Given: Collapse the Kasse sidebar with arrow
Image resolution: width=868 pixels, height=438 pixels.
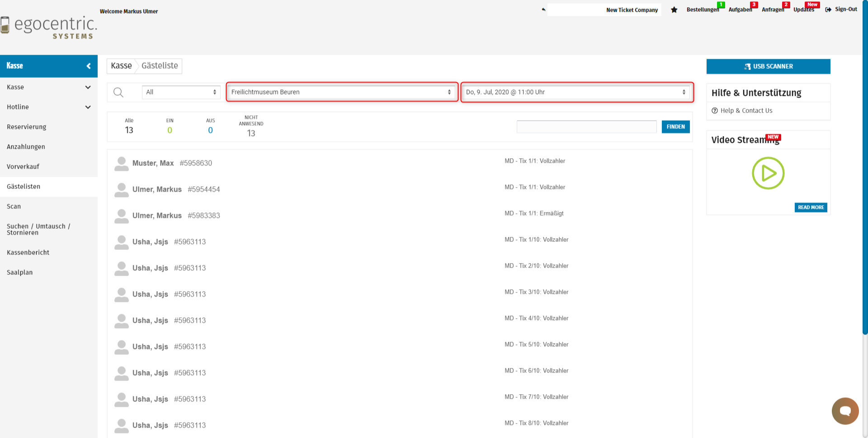Looking at the screenshot, I should [89, 66].
